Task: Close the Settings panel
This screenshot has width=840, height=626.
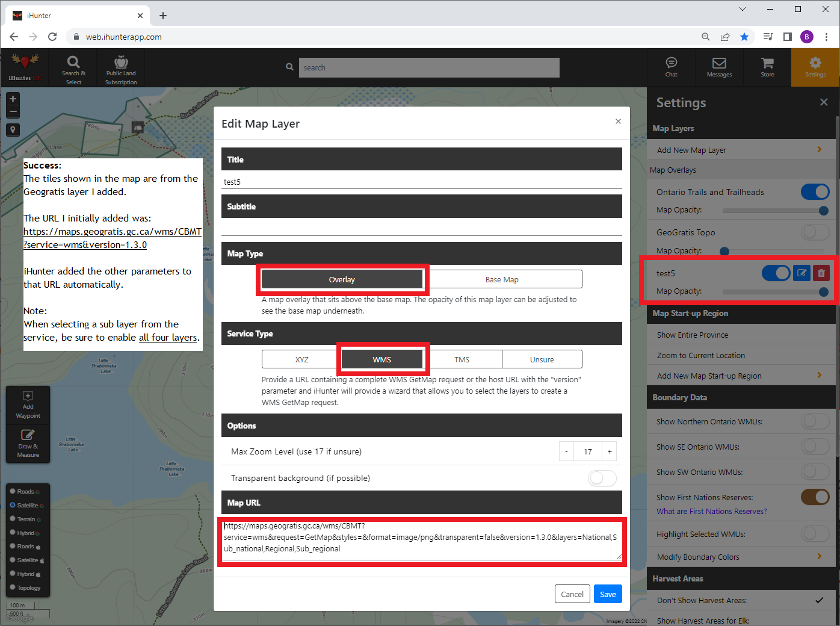Action: click(824, 102)
